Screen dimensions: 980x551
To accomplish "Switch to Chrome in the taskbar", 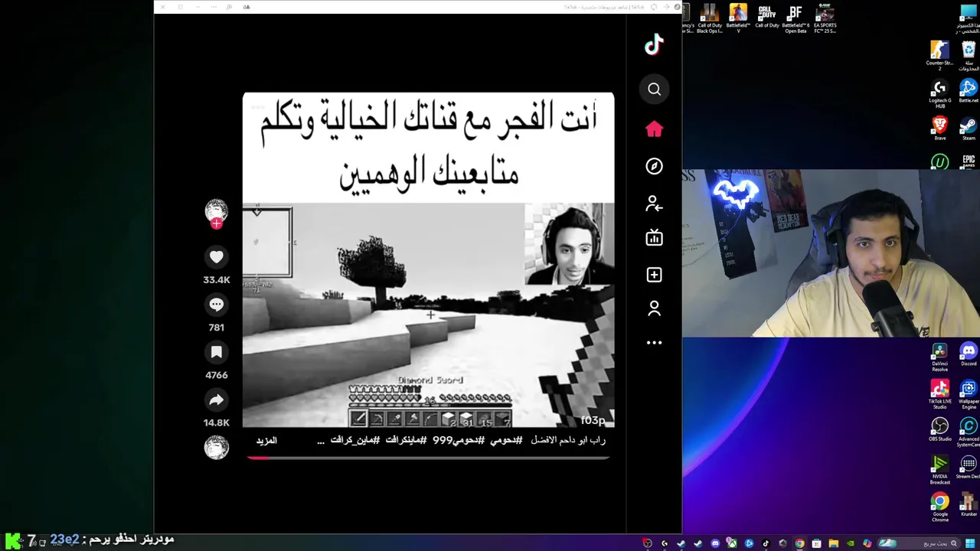I will point(799,543).
